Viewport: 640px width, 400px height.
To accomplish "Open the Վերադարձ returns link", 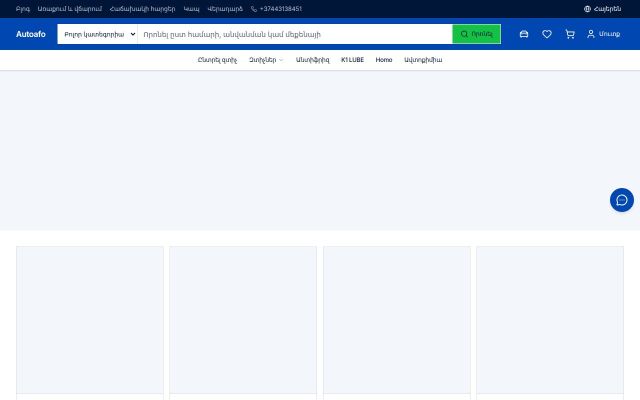I will pos(225,9).
